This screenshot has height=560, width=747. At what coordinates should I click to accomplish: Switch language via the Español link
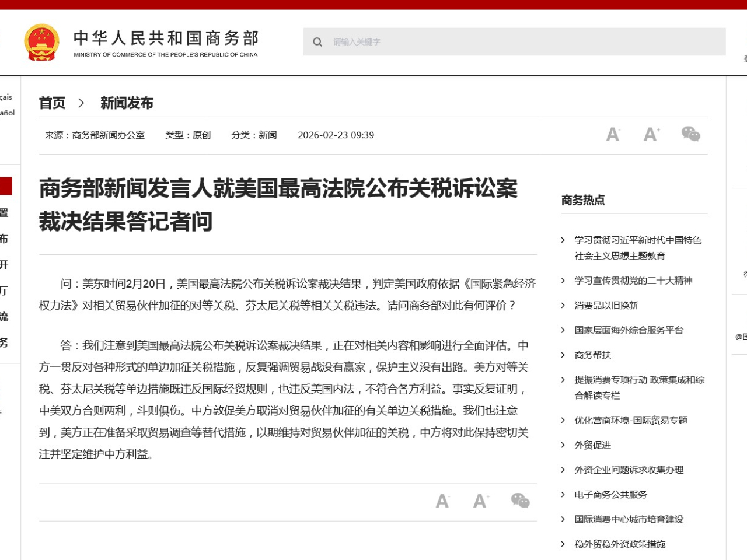click(x=7, y=113)
